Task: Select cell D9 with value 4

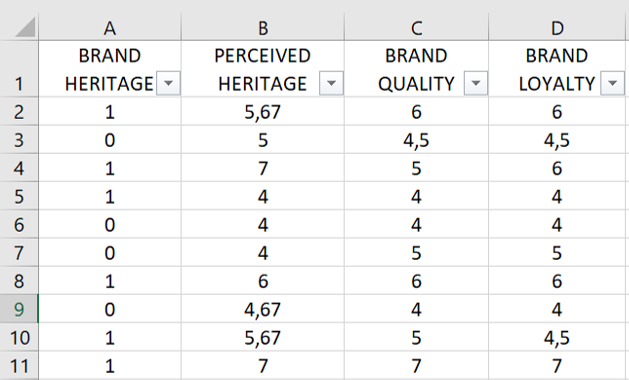Action: (x=557, y=309)
